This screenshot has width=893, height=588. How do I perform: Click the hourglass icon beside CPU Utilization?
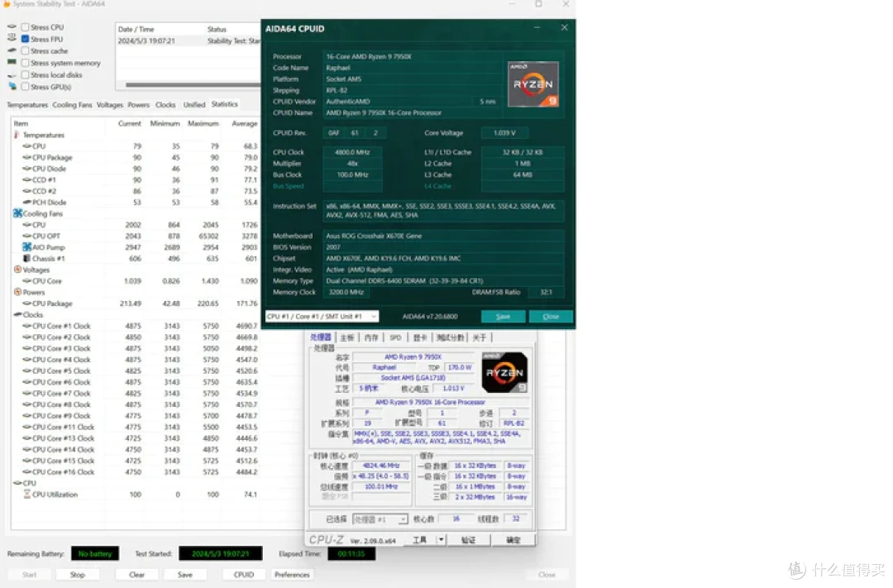click(x=26, y=494)
